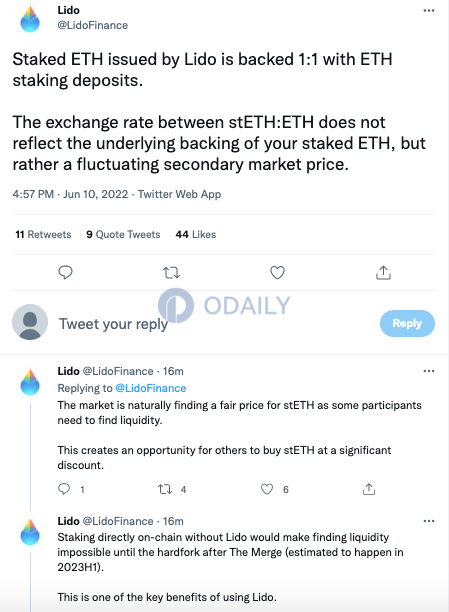Click the Twitter Web App source link
449x612 pixels.
click(179, 194)
